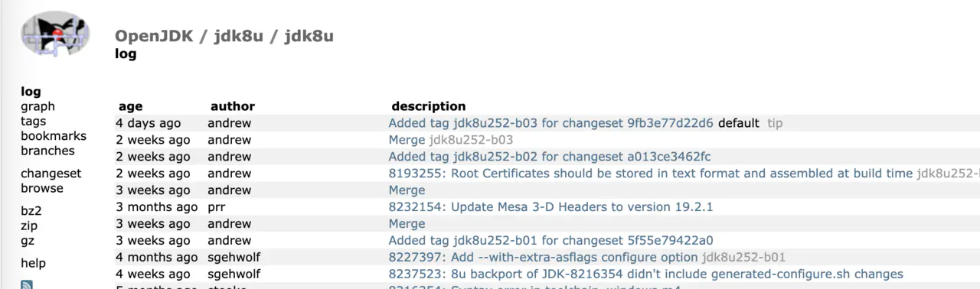Go to the tags page
The height and width of the screenshot is (289, 980).
(x=33, y=121)
